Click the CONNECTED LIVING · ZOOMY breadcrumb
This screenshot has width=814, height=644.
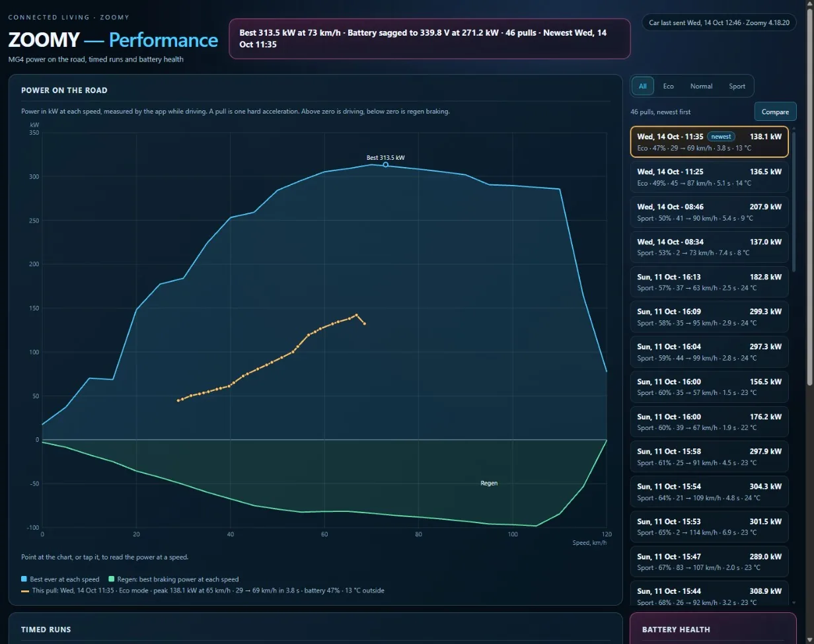point(69,17)
